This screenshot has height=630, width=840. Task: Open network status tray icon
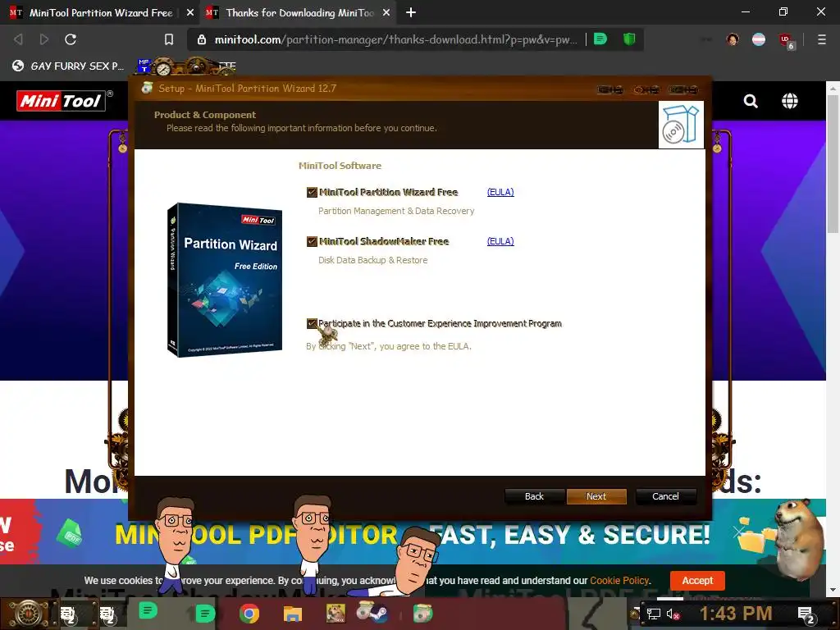click(x=653, y=614)
